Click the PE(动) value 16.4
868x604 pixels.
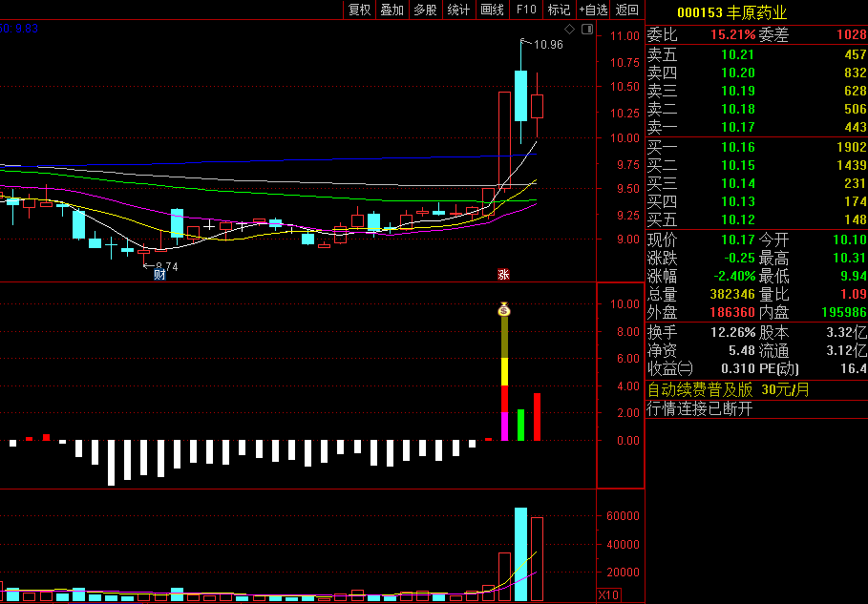click(855, 369)
